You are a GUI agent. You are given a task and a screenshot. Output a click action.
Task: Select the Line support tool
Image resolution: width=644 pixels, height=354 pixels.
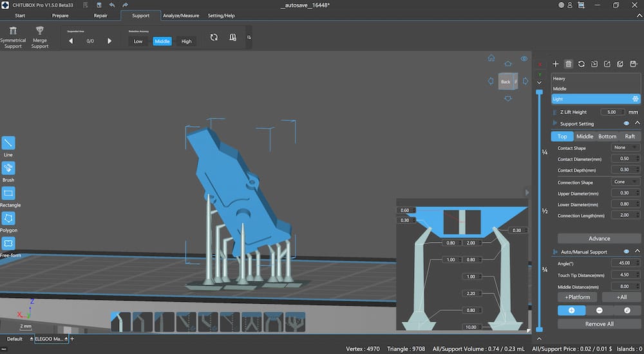tap(8, 143)
